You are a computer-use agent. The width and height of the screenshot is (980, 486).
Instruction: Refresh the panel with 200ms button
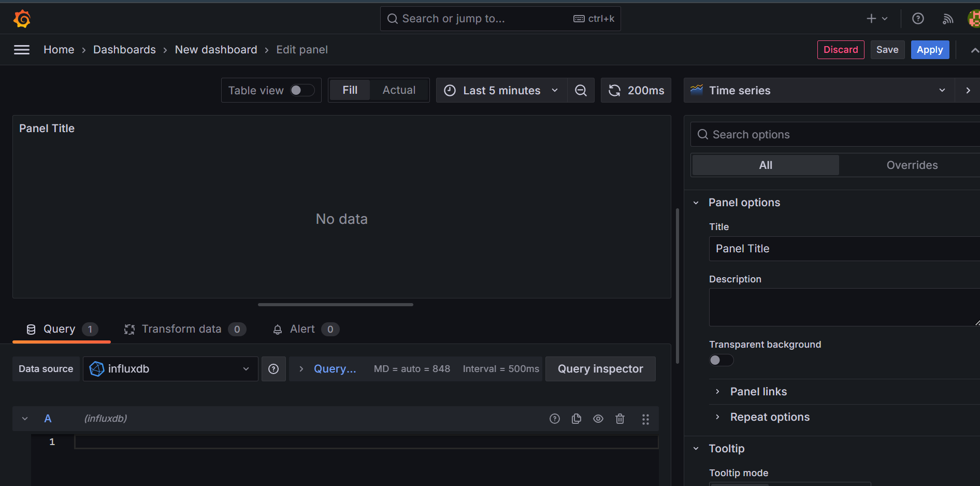[636, 90]
